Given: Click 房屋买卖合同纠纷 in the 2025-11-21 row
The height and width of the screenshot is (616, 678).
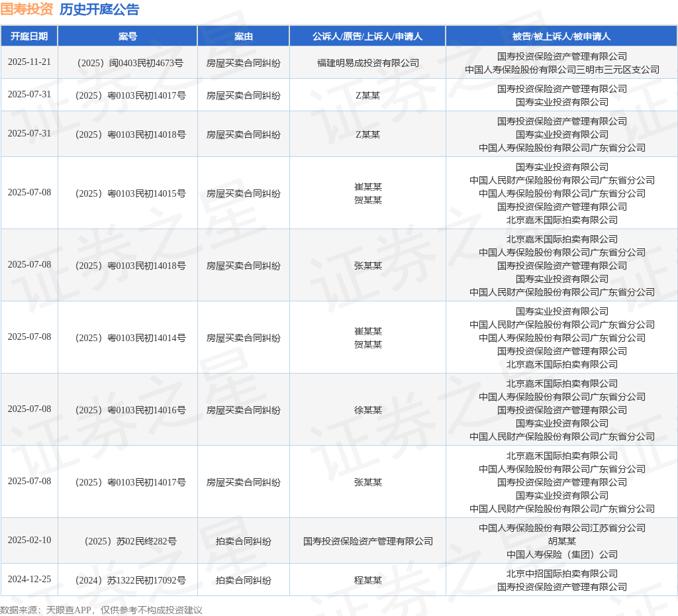Looking at the screenshot, I should (x=244, y=63).
